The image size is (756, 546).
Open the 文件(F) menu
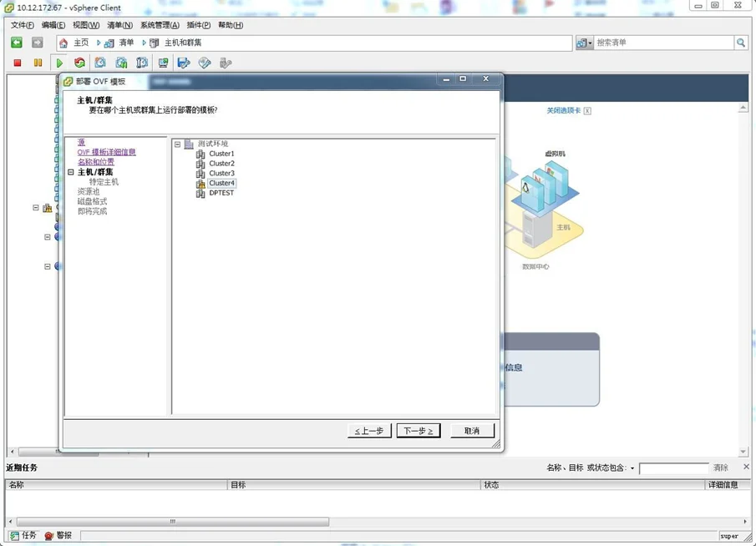tap(23, 25)
